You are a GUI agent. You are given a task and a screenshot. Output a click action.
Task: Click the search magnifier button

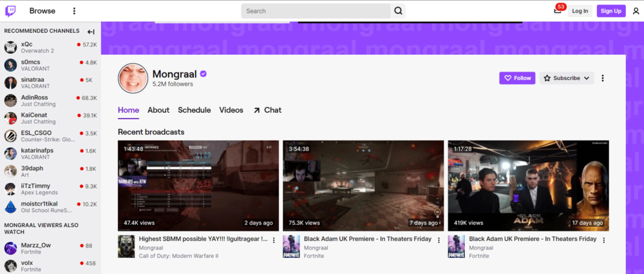[398, 11]
